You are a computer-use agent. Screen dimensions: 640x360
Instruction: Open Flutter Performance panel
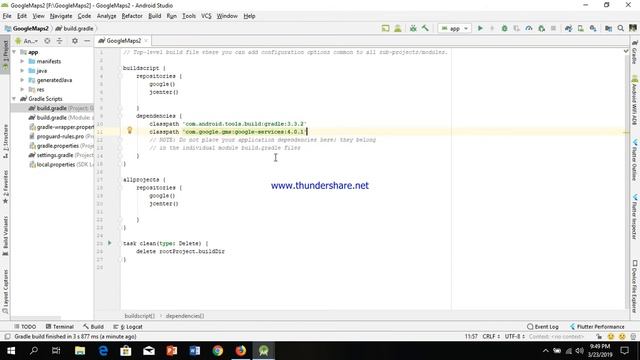coord(597,327)
